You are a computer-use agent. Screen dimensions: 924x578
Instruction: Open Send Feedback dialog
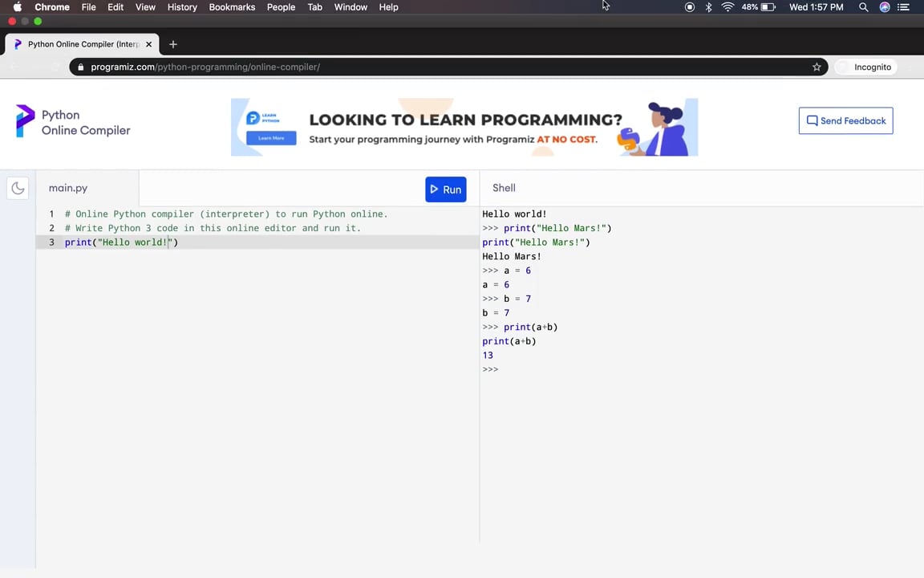[845, 120]
